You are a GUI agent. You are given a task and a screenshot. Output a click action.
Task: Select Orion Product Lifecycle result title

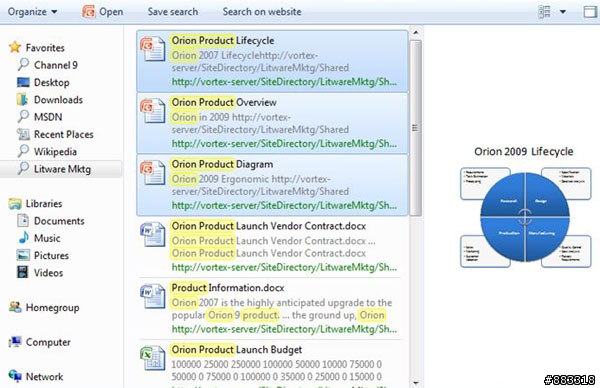(223, 40)
